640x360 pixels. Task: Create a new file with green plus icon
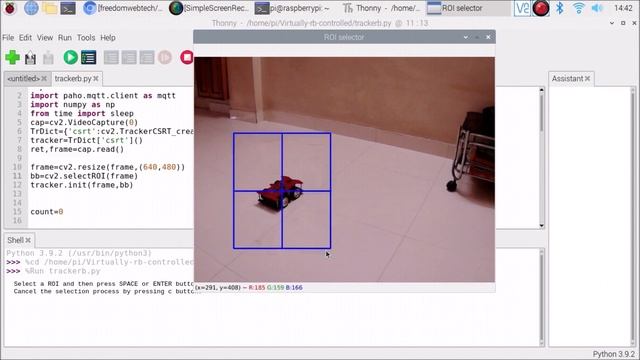[12, 58]
